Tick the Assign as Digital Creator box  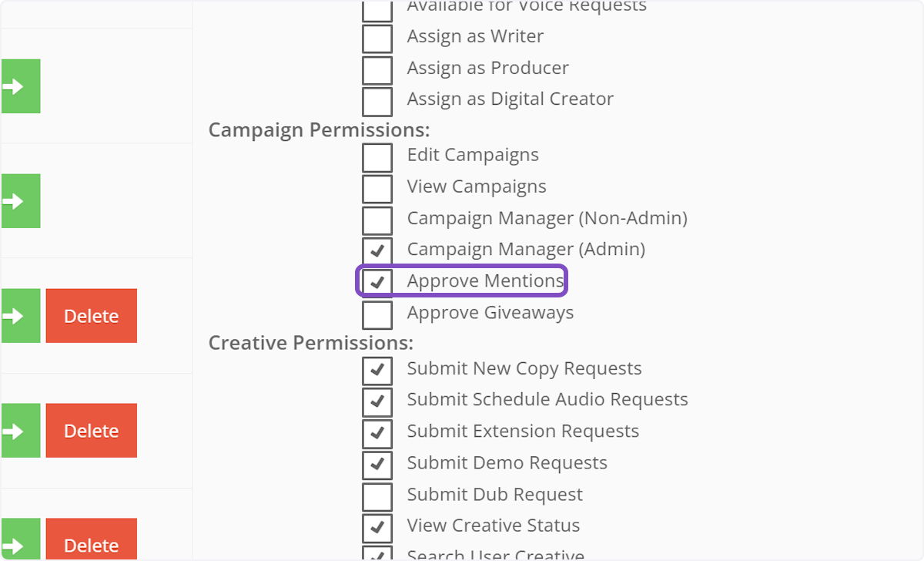[377, 100]
